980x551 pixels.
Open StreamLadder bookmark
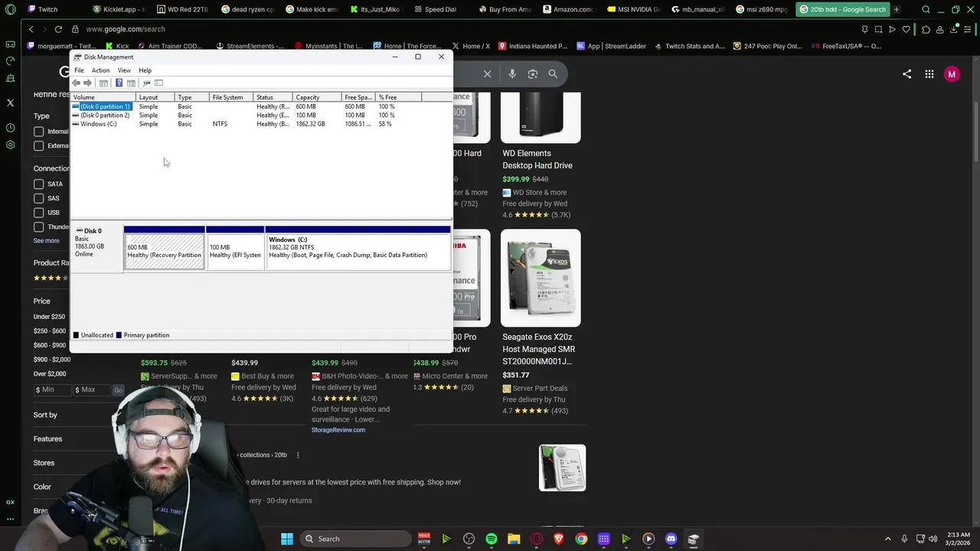coord(611,46)
